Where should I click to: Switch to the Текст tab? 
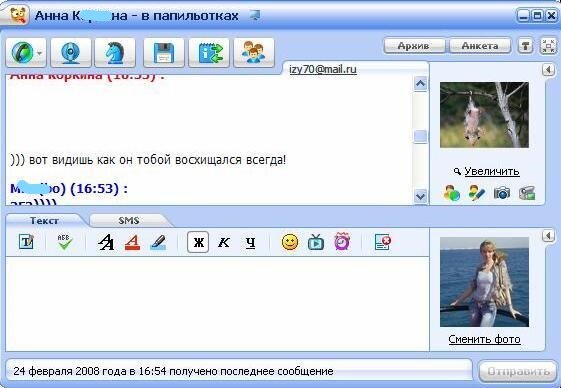click(x=44, y=220)
